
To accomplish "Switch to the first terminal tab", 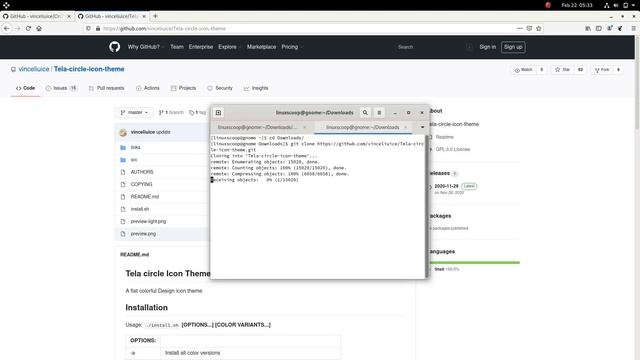I will [x=258, y=127].
